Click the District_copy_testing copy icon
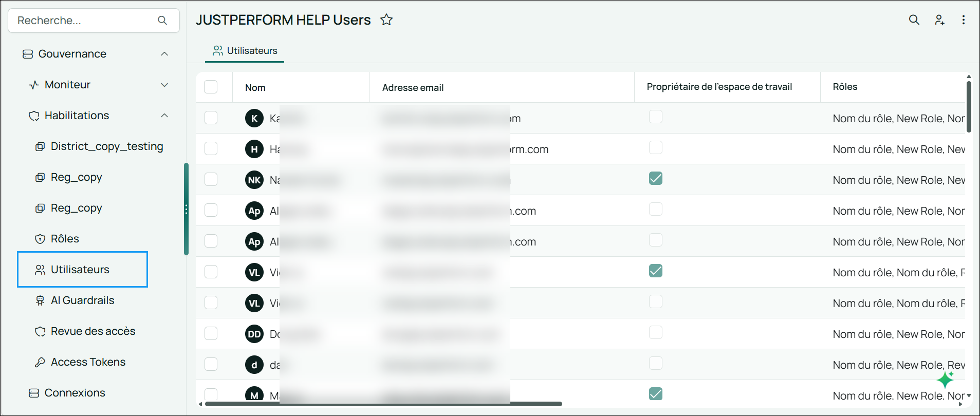This screenshot has height=416, width=980. click(40, 146)
